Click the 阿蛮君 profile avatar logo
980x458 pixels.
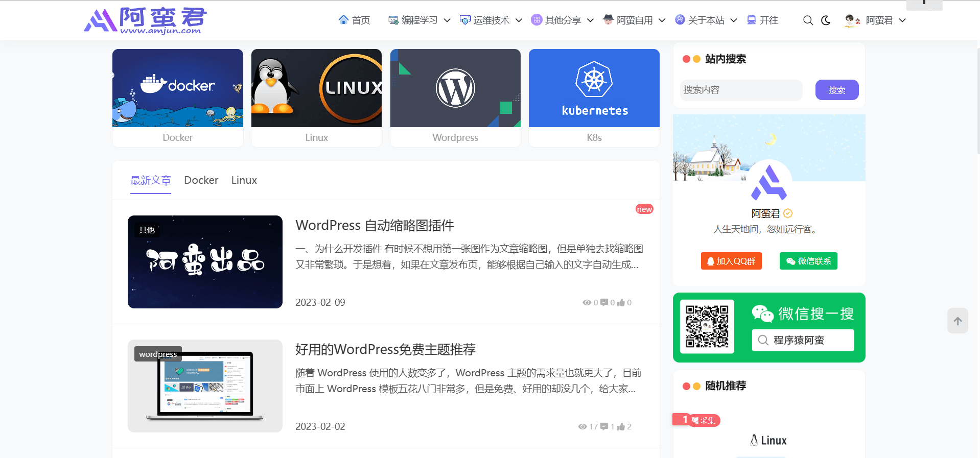pyautogui.click(x=769, y=183)
